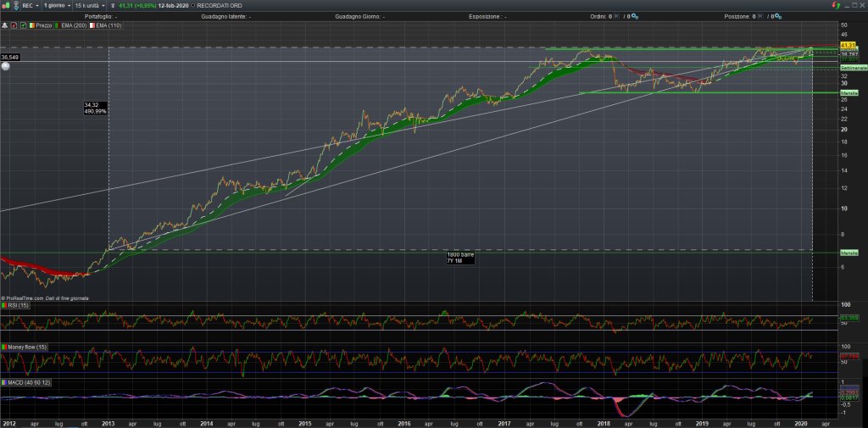Click the round white marker below 36,549

click(x=6, y=66)
